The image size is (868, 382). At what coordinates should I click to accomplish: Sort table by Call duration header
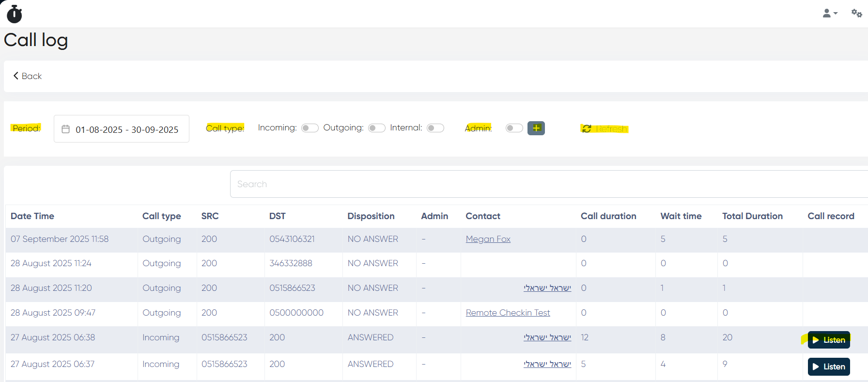(x=608, y=216)
